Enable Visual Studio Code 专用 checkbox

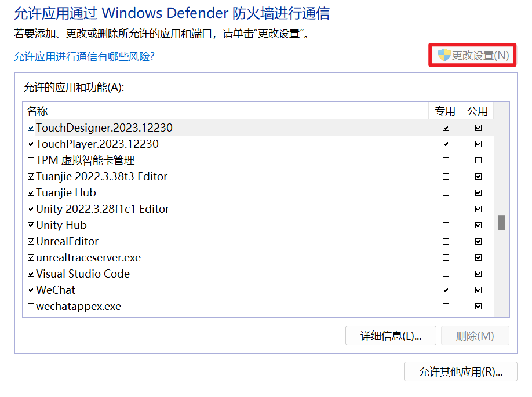pyautogui.click(x=446, y=274)
